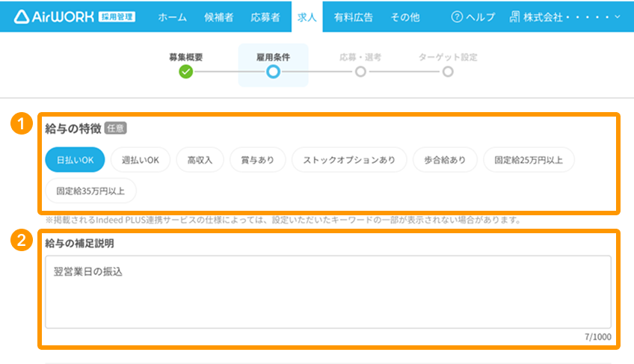Click the Indeed PLUS notice text
The image size is (634, 364).
click(283, 220)
